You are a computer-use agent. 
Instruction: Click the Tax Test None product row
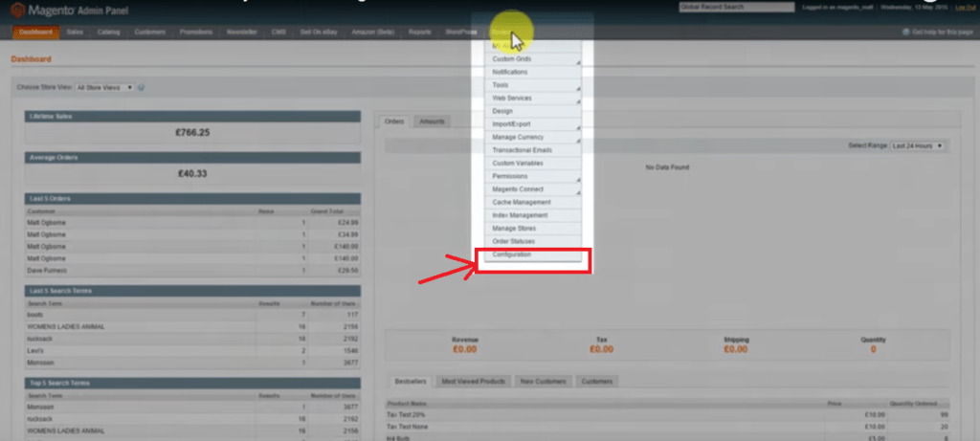[667, 427]
